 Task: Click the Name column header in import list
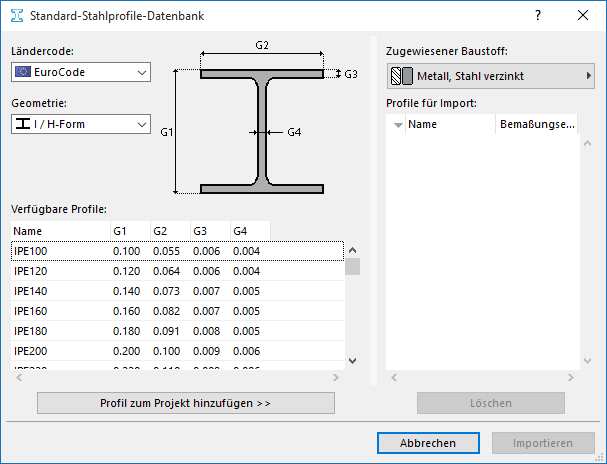click(x=450, y=124)
